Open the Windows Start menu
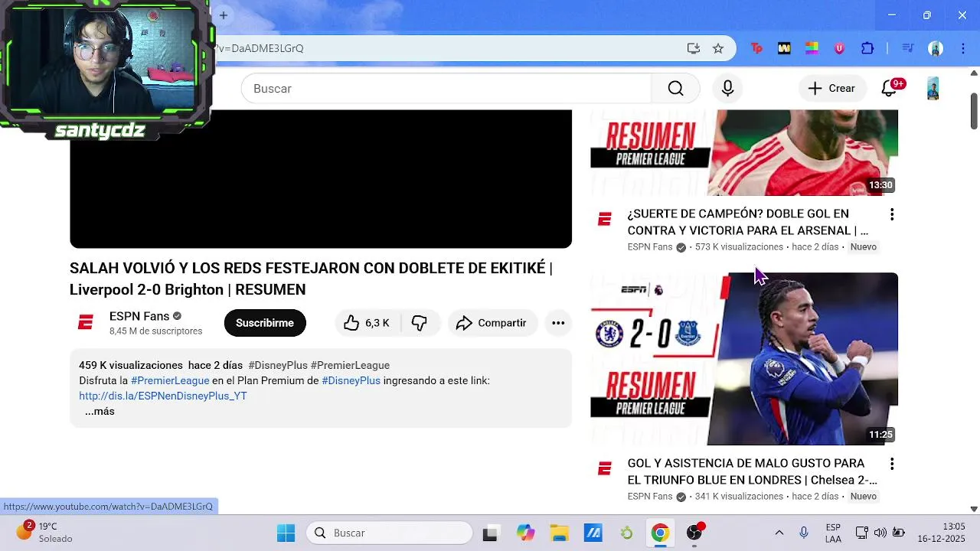 click(286, 533)
